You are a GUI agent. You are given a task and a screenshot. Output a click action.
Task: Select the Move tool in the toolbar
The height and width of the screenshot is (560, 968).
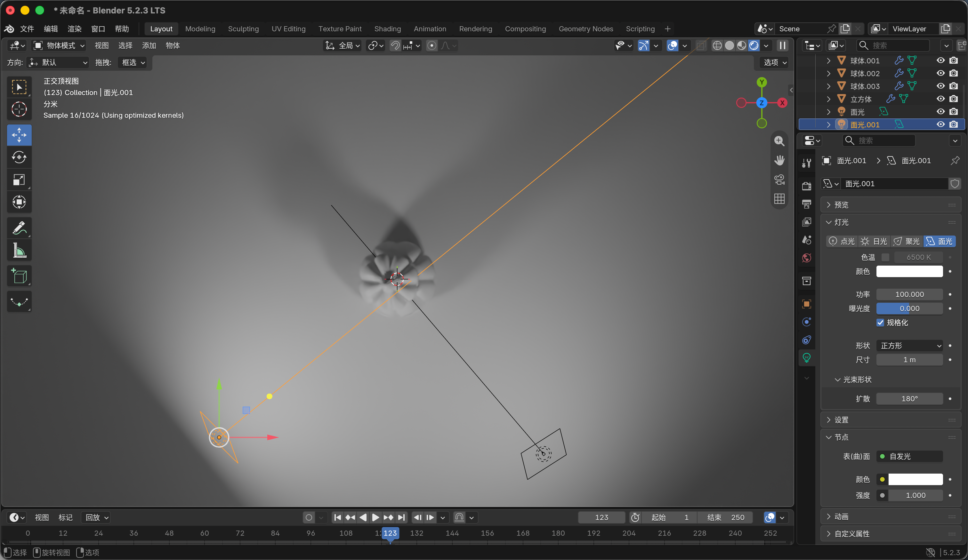19,135
